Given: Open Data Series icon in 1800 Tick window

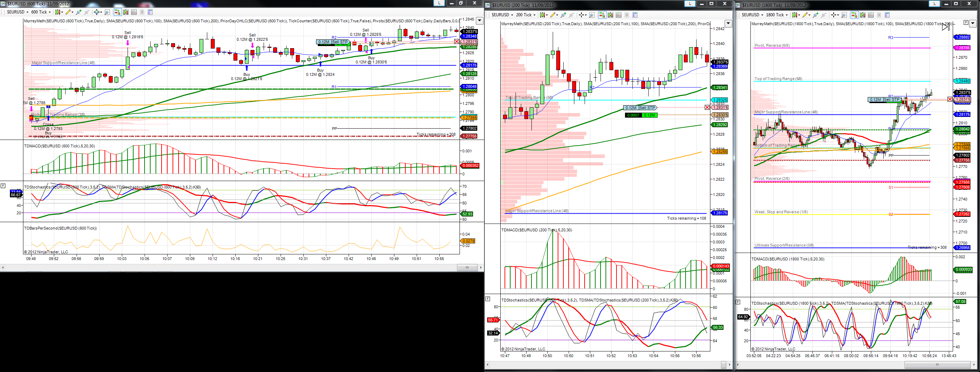Looking at the screenshot, I should point(862,15).
